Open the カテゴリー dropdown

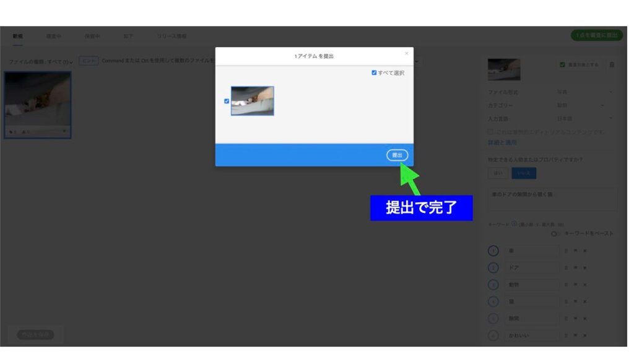click(x=581, y=106)
